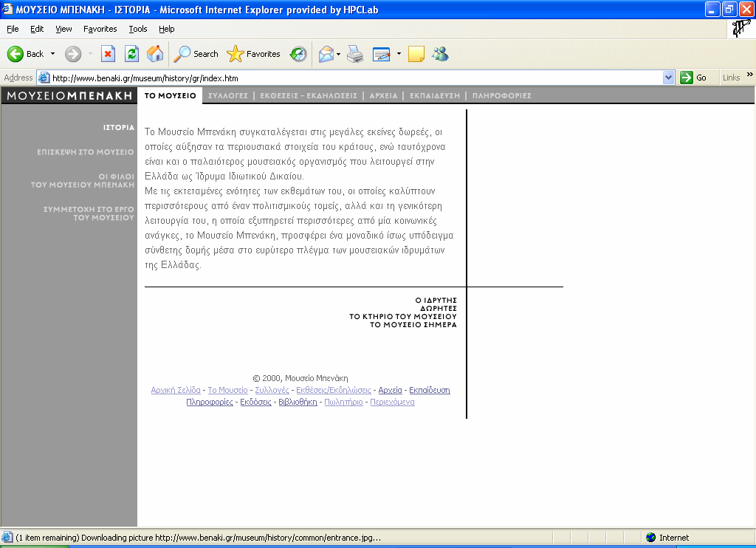This screenshot has width=756, height=548.
Task: Open the Search pane
Action: point(196,54)
